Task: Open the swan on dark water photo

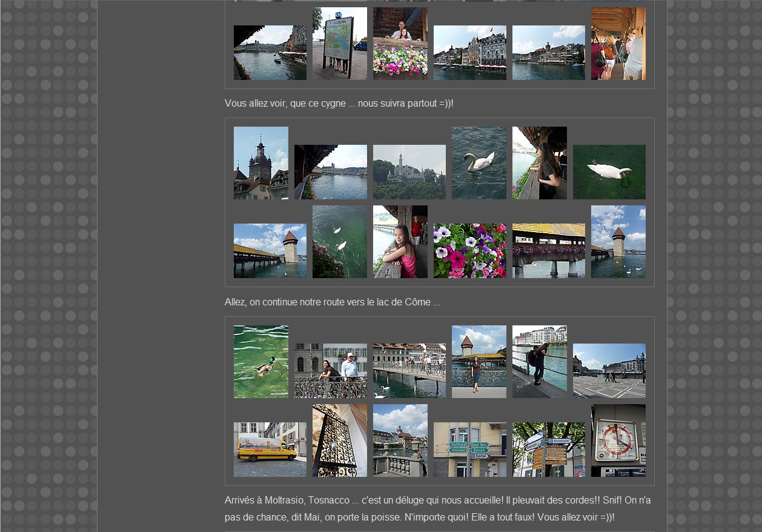Action: (479, 163)
